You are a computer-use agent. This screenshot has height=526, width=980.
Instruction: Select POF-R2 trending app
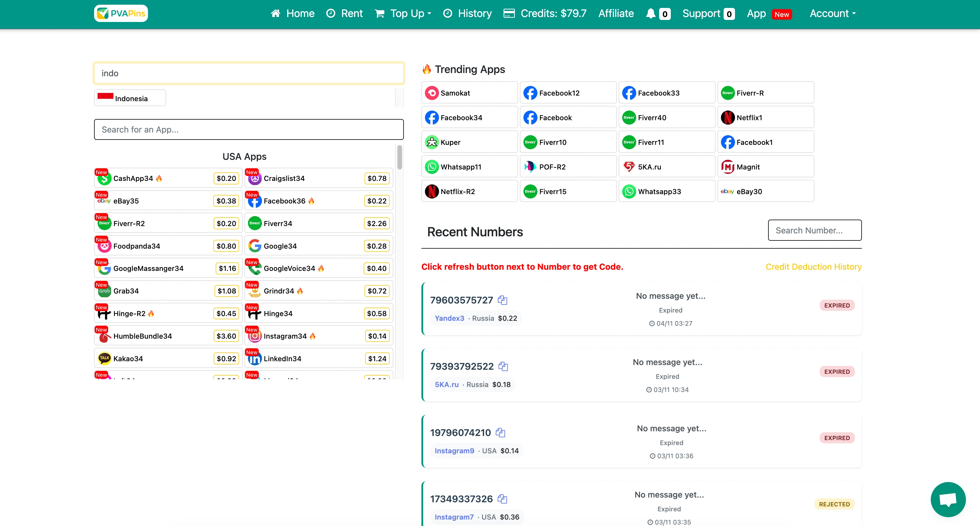568,167
